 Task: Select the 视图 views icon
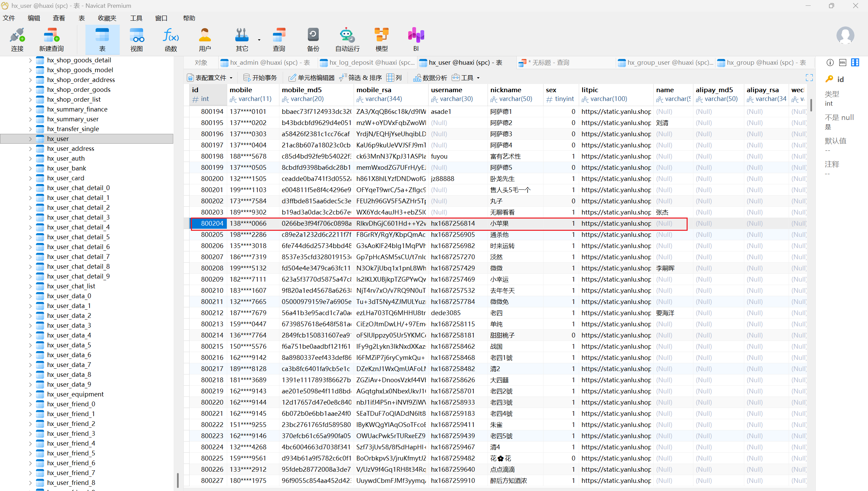(136, 39)
